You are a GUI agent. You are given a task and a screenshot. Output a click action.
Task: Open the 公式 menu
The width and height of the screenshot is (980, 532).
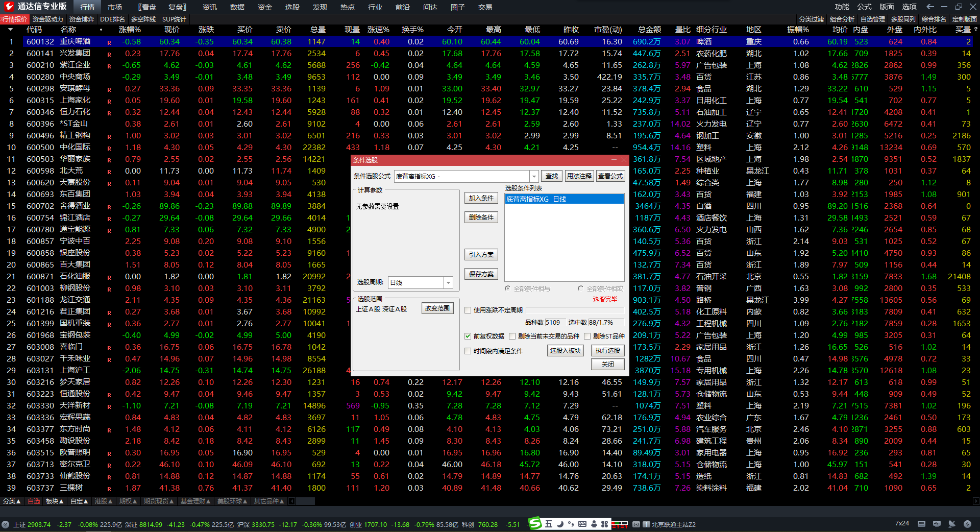[x=864, y=7]
